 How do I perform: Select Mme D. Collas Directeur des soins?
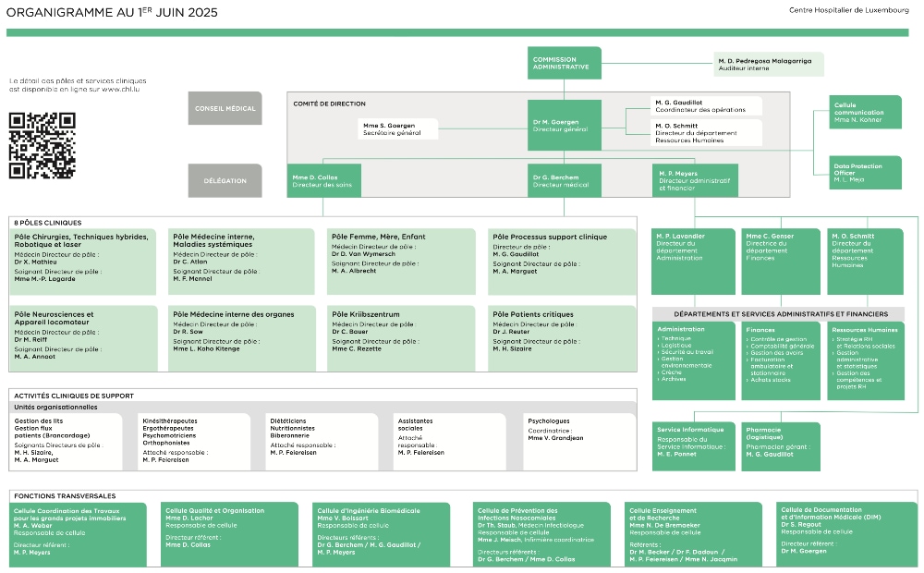click(323, 180)
